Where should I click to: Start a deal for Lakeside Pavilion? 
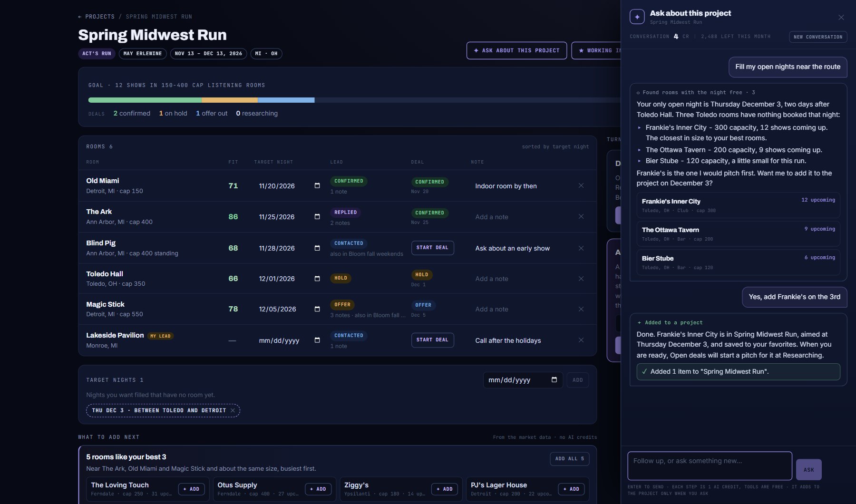coord(432,340)
